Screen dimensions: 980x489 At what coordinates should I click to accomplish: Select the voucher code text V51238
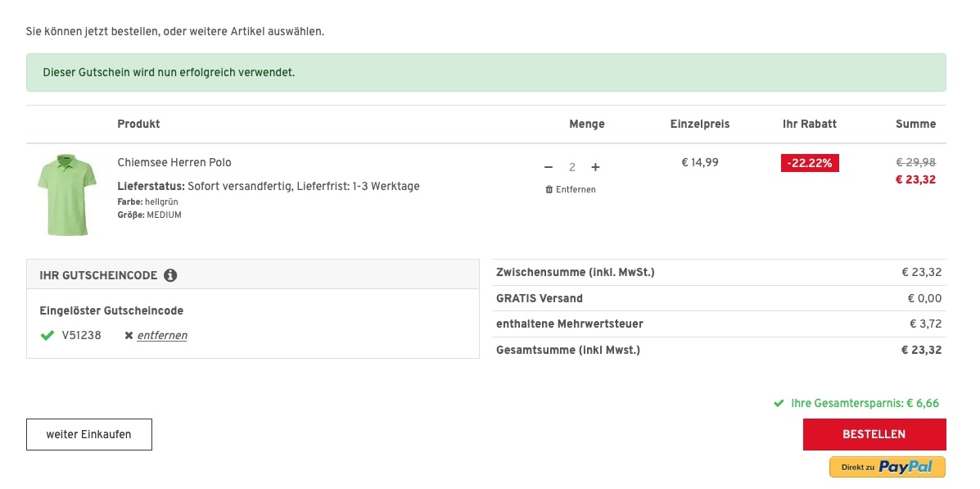click(82, 335)
